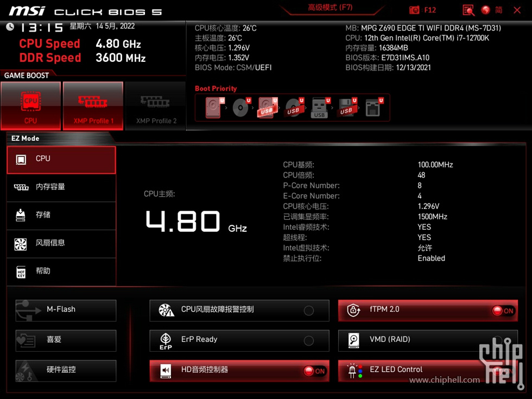Click the P-Core Number value 8
The height and width of the screenshot is (399, 532).
(420, 186)
